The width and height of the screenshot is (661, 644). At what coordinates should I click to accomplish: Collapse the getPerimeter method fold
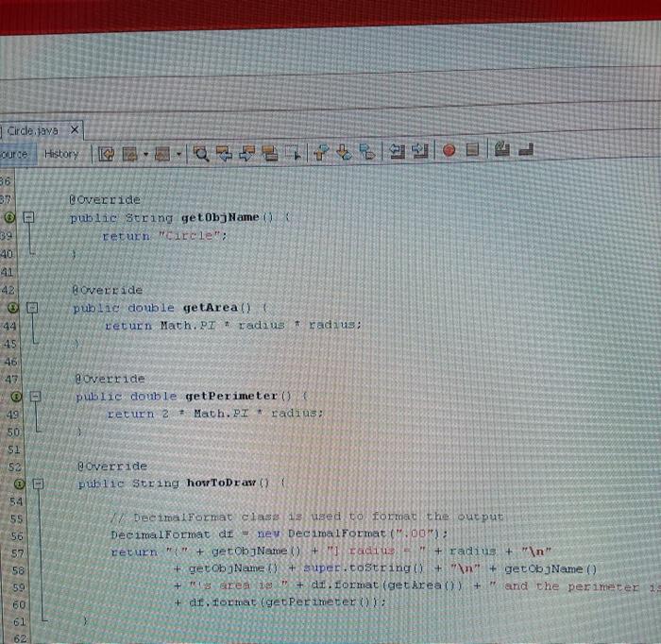point(36,397)
